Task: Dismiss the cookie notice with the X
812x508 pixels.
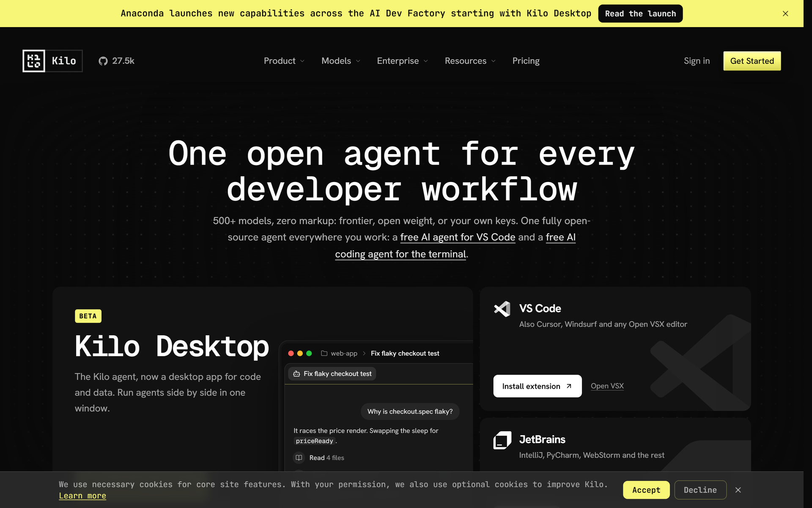Action: pyautogui.click(x=738, y=490)
